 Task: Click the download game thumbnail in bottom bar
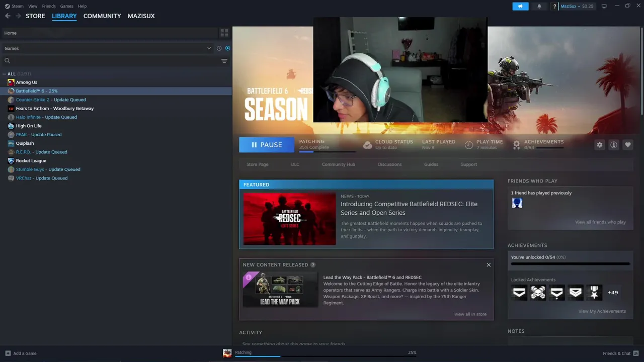227,353
